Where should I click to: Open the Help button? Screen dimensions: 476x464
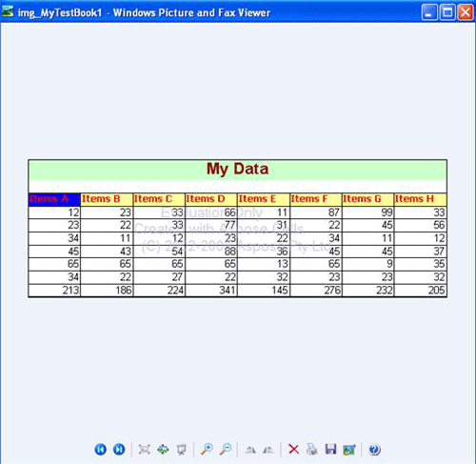(374, 450)
